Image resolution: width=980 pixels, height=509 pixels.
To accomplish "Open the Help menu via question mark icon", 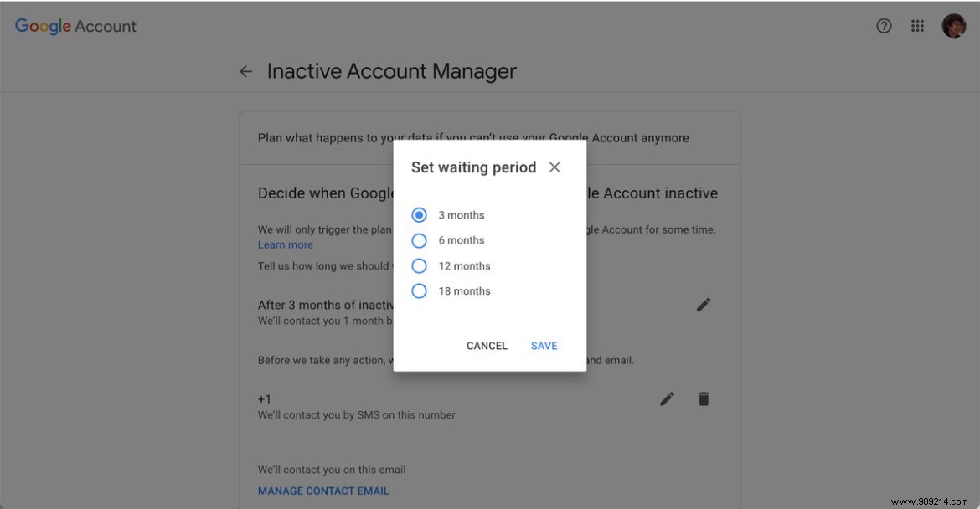I will (x=884, y=26).
